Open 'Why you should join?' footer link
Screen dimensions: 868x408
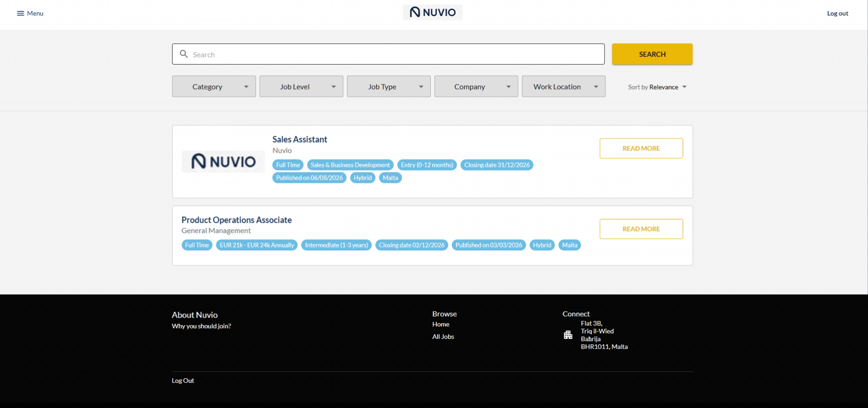[x=201, y=326]
